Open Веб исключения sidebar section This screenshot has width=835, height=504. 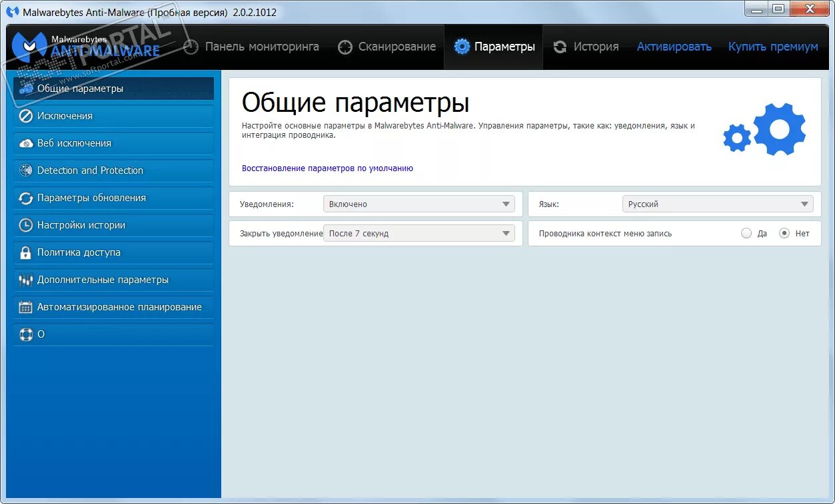tap(114, 143)
